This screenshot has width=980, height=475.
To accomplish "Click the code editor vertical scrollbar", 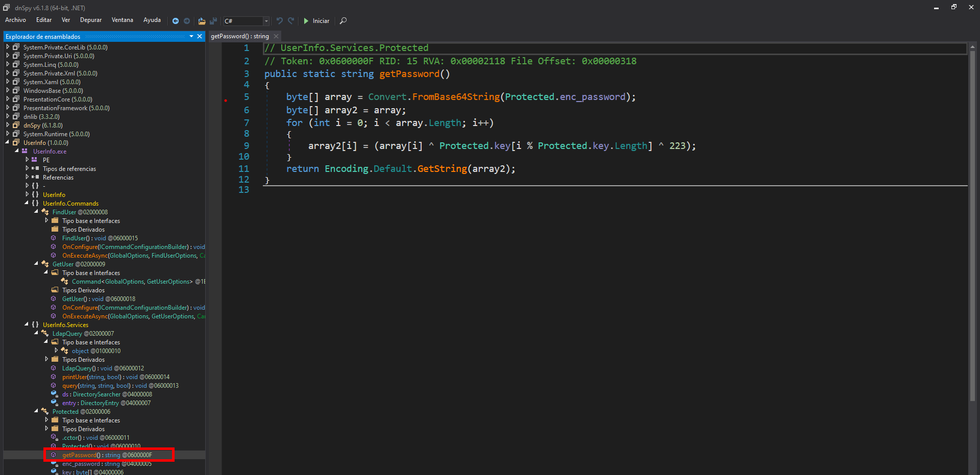I will pos(972,224).
